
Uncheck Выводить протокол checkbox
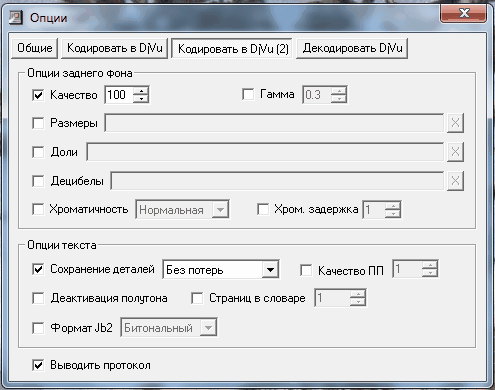pos(38,365)
